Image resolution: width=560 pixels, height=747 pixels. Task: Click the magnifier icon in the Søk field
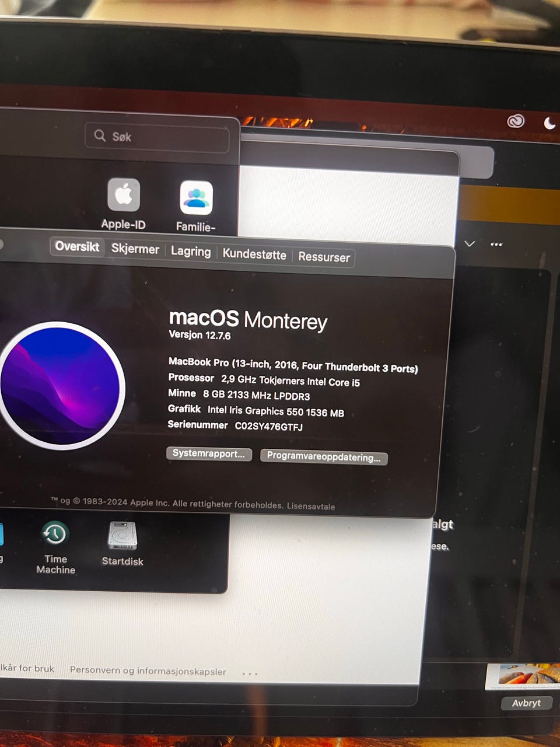click(x=100, y=135)
